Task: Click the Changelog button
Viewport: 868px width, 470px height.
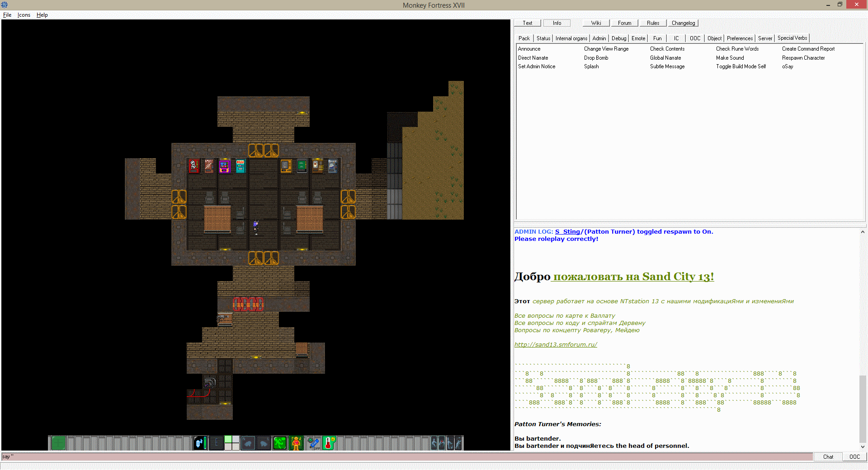Action: [x=683, y=23]
